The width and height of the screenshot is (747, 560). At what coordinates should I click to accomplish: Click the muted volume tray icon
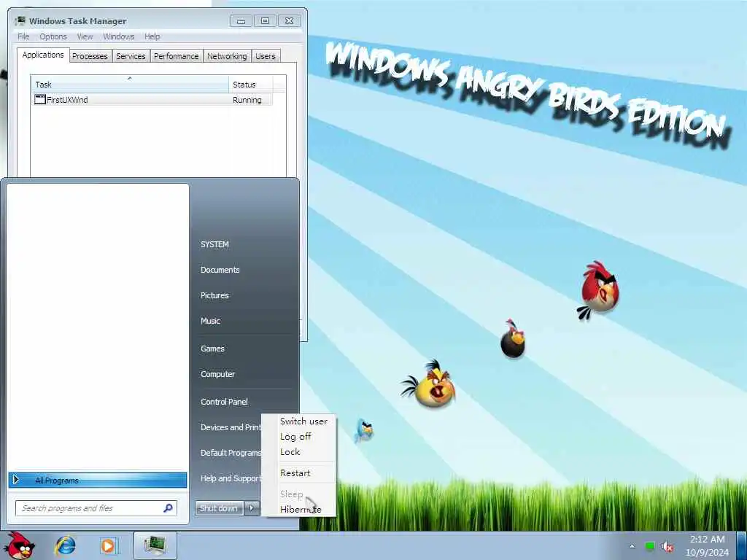coord(667,547)
